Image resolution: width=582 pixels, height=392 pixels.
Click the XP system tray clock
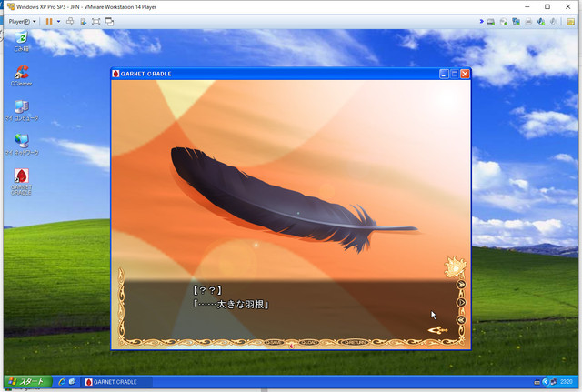click(x=567, y=382)
